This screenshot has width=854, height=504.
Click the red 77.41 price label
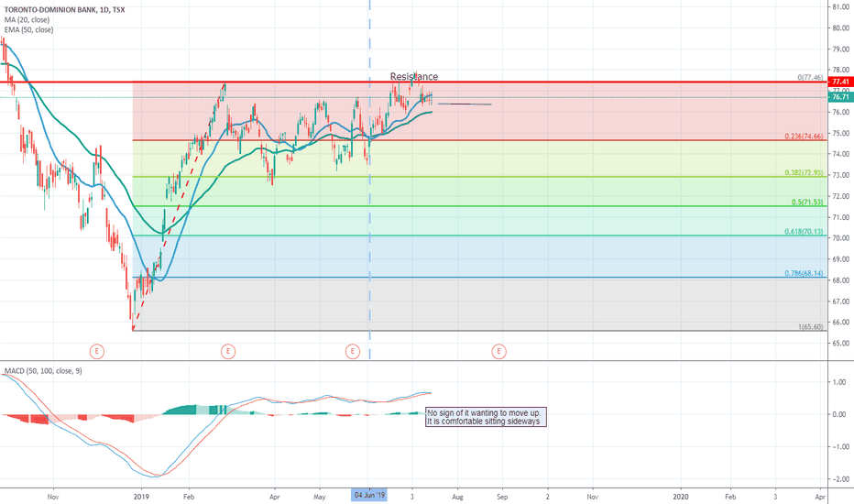(840, 82)
